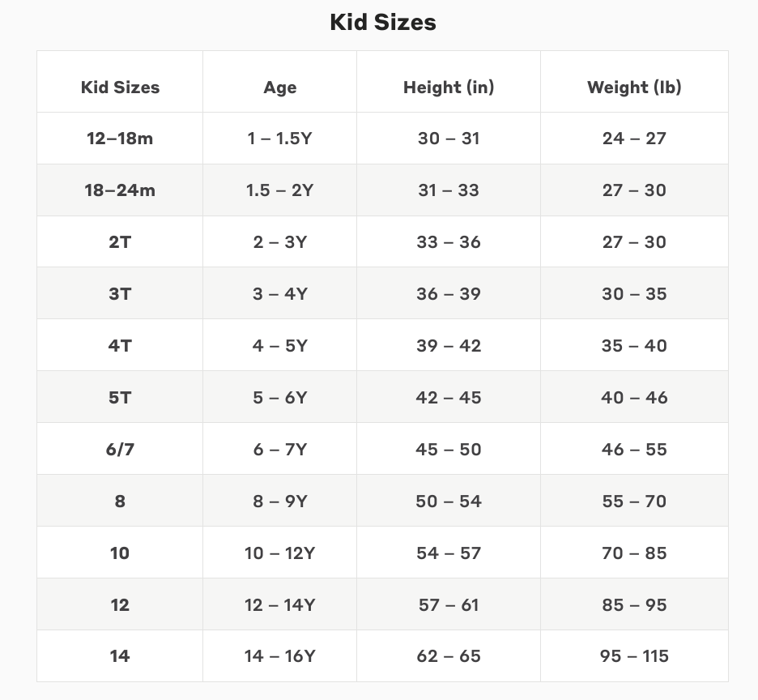Click the 55 – 70 weight cell

(x=634, y=502)
